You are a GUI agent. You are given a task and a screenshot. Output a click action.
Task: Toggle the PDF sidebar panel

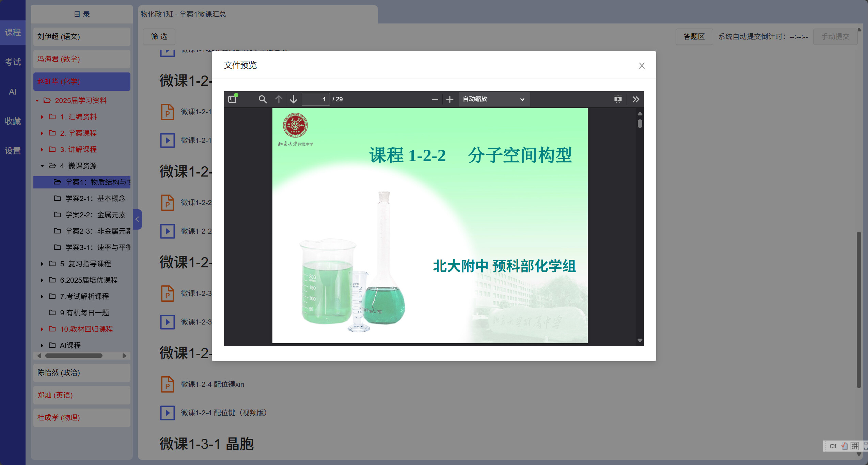(x=232, y=99)
